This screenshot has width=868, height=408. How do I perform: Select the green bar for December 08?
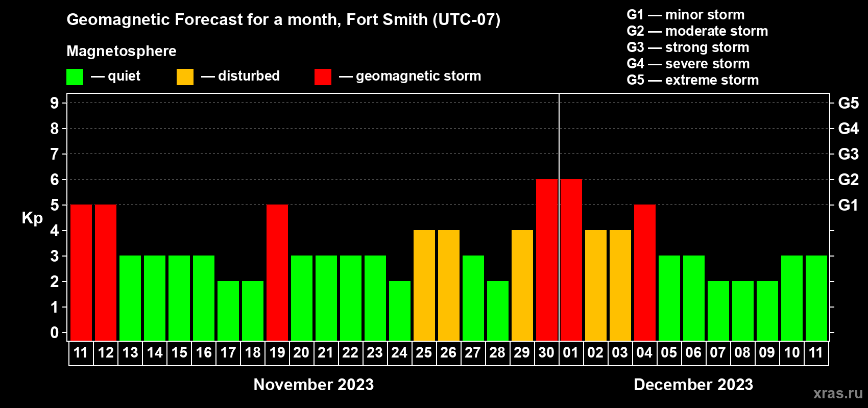[743, 311]
